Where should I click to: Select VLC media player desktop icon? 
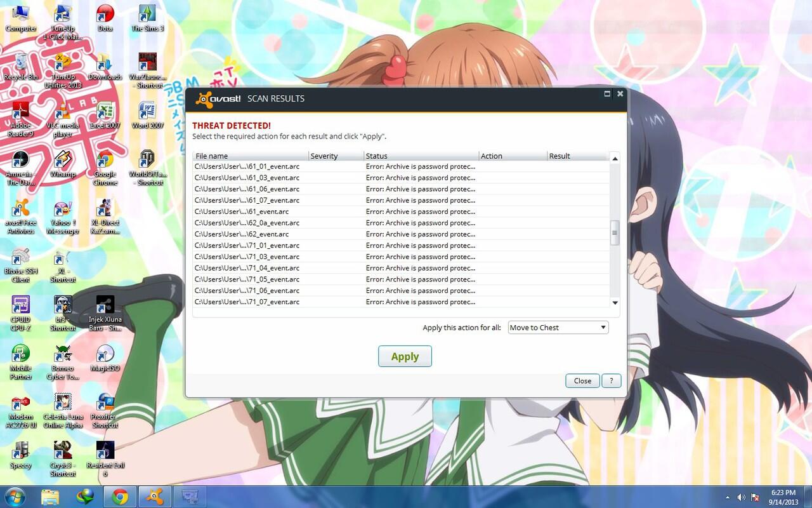click(x=63, y=119)
